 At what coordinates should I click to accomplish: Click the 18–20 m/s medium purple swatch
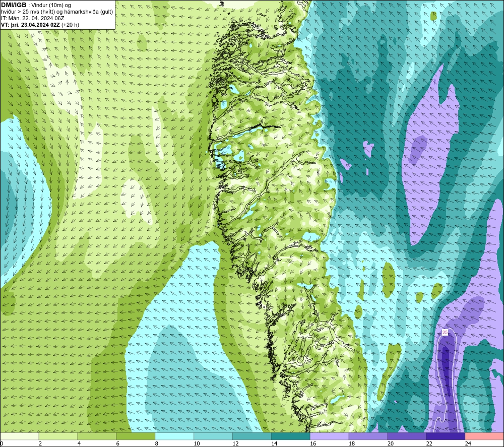(x=368, y=436)
